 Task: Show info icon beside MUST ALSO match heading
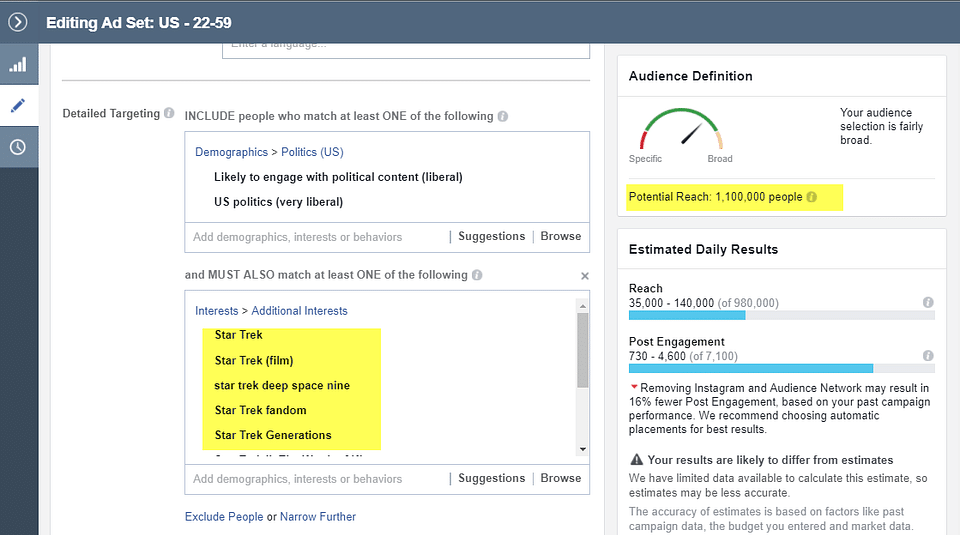[477, 275]
